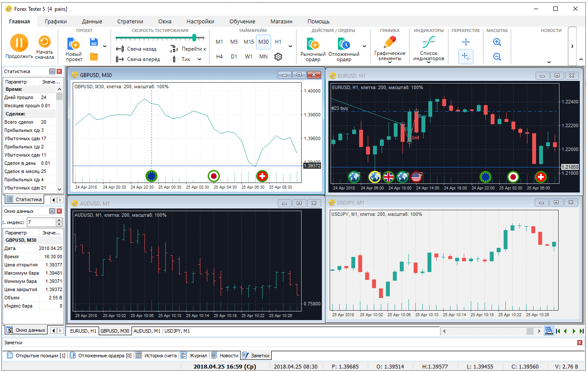Click the upper crosshair icon
Image resolution: width=588 pixels, height=372 pixels.
click(x=466, y=42)
